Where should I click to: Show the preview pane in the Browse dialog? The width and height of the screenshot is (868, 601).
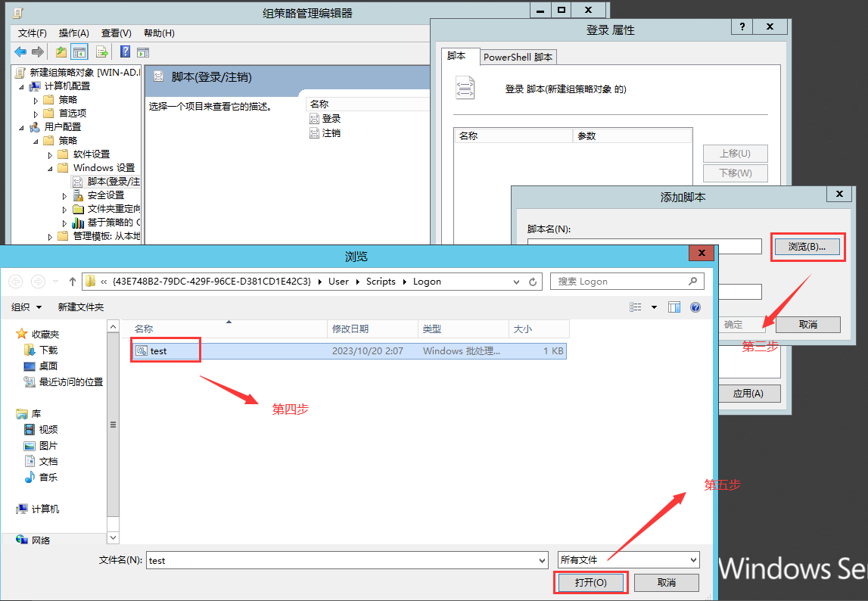click(674, 307)
